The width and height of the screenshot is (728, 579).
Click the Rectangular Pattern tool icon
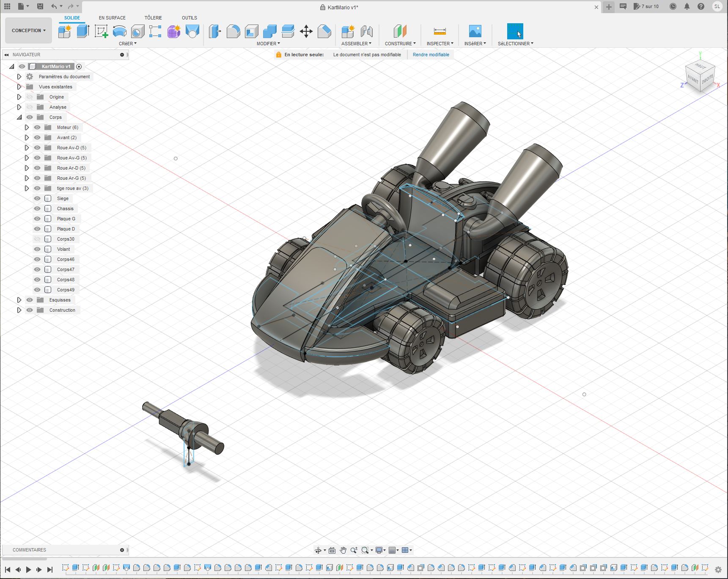coord(155,31)
